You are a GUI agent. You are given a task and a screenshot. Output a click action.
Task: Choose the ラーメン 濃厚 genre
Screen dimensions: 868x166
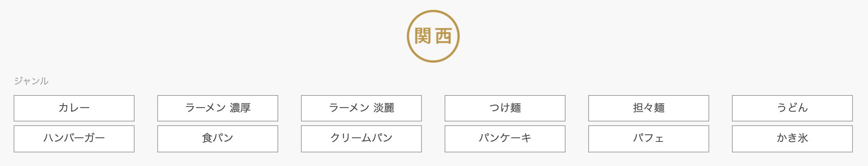pyautogui.click(x=218, y=108)
